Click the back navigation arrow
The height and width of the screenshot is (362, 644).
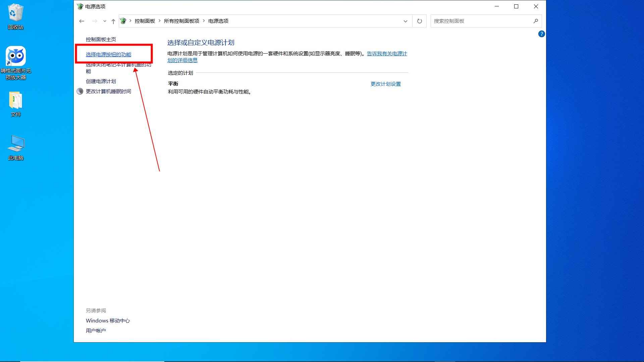[82, 21]
